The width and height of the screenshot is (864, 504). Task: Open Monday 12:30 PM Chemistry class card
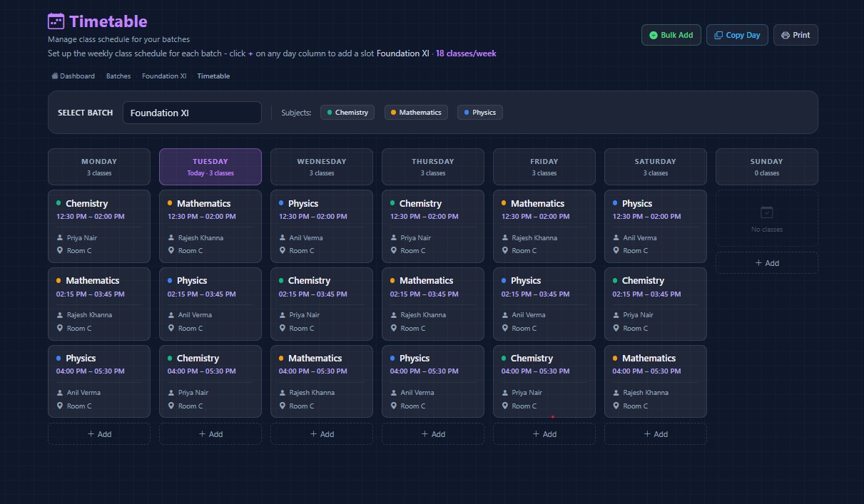[x=99, y=227]
